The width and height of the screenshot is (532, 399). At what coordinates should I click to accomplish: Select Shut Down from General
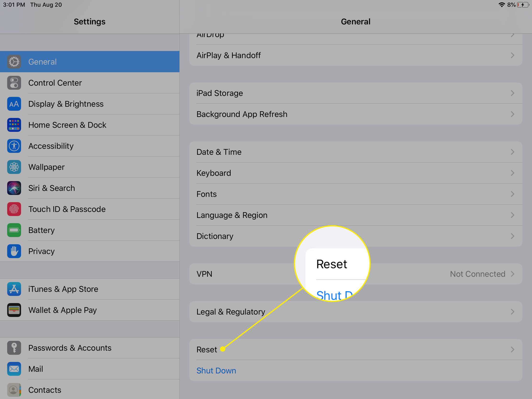point(216,370)
